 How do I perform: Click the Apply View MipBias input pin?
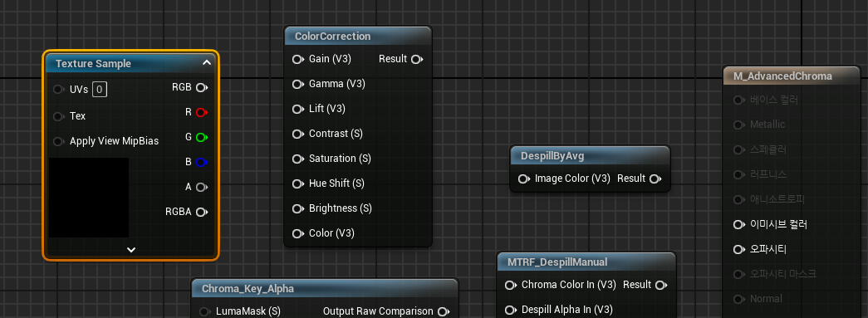click(x=58, y=141)
